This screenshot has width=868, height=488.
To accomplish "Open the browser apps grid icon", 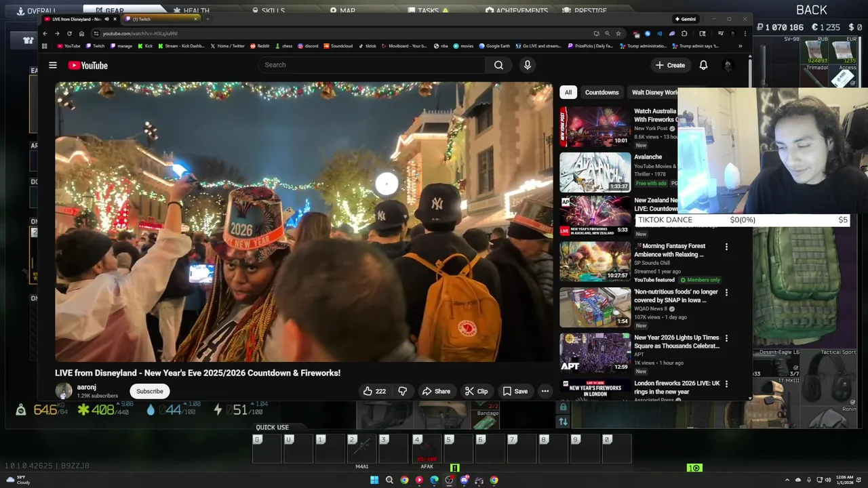I will coord(45,46).
